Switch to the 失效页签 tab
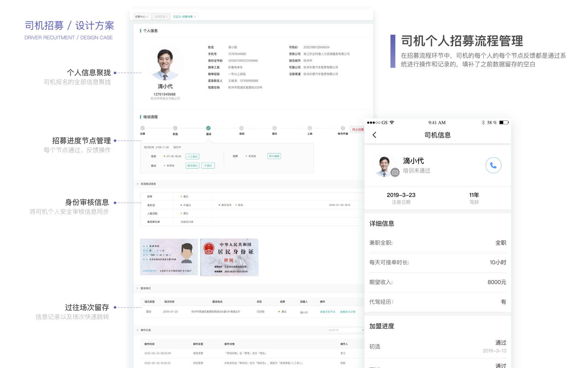Viewport: 588px width, 368px height. point(160,17)
